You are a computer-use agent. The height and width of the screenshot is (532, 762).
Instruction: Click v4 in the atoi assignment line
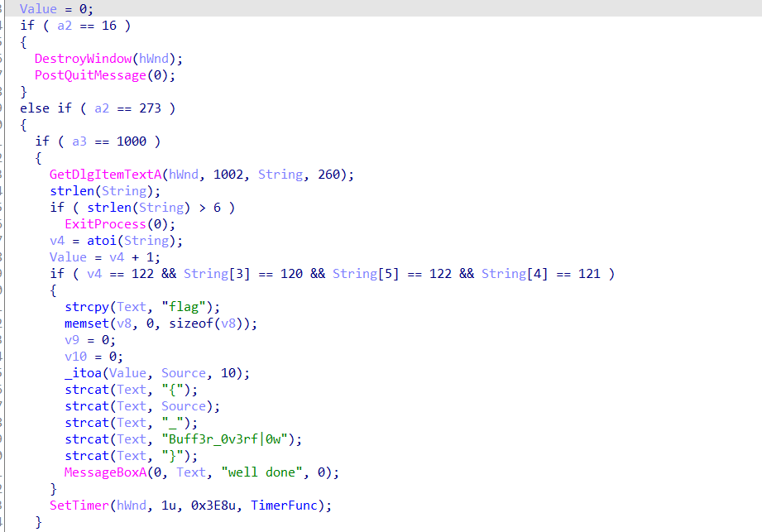(57, 241)
